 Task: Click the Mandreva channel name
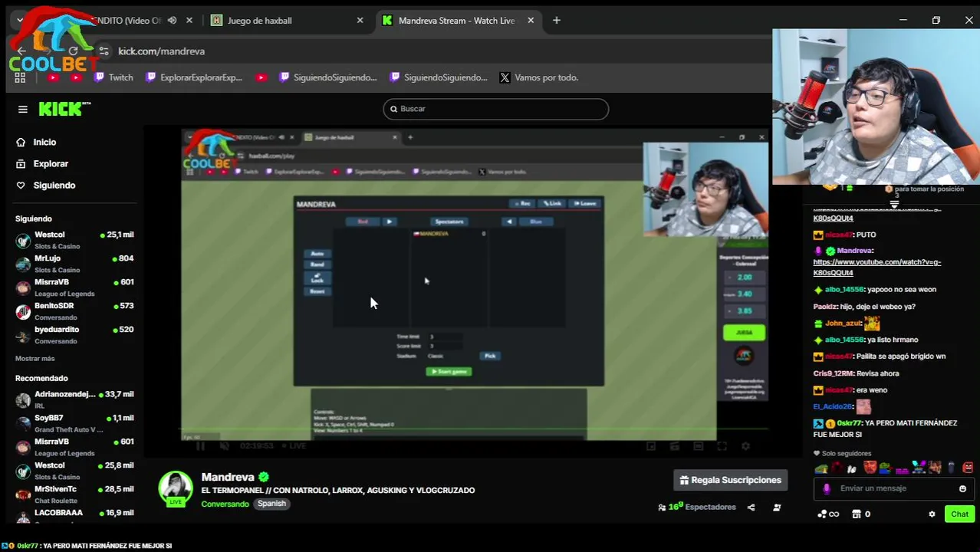(228, 477)
